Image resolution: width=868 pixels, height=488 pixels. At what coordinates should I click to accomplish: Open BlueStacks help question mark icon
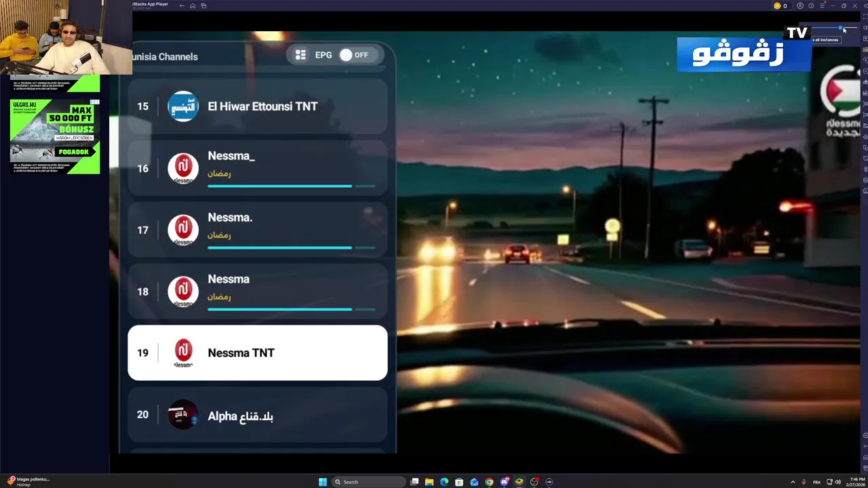click(811, 5)
